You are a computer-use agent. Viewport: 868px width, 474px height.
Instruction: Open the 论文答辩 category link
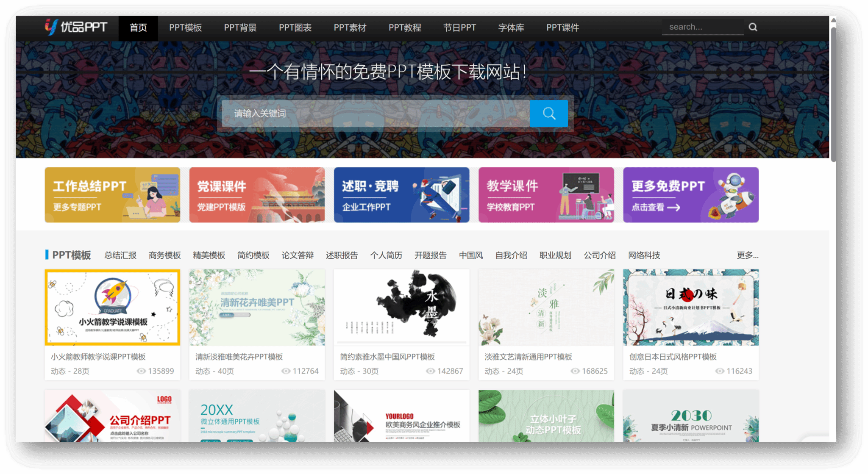tap(298, 255)
